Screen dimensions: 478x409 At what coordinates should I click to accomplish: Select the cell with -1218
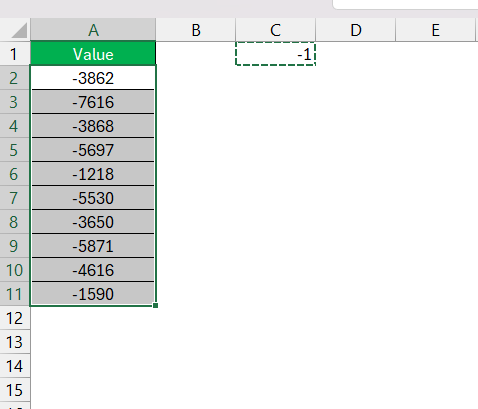(x=93, y=174)
